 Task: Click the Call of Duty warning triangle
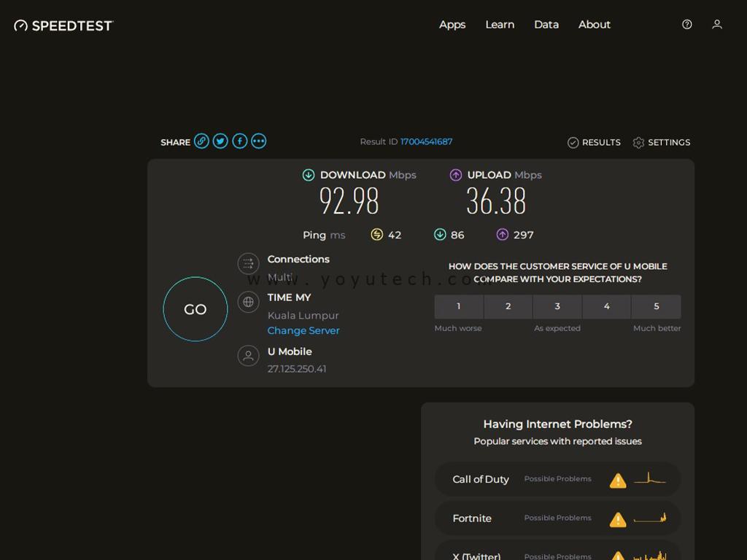coord(618,481)
